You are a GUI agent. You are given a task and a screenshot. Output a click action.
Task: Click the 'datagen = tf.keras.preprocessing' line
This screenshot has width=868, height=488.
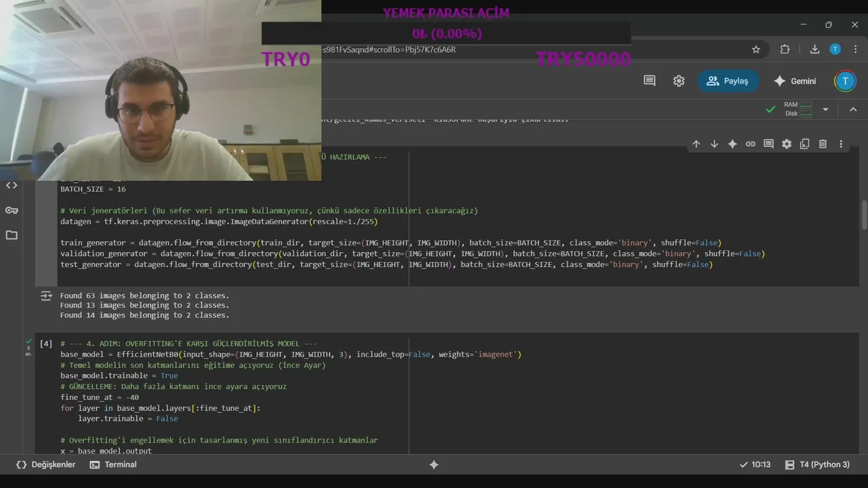point(219,222)
